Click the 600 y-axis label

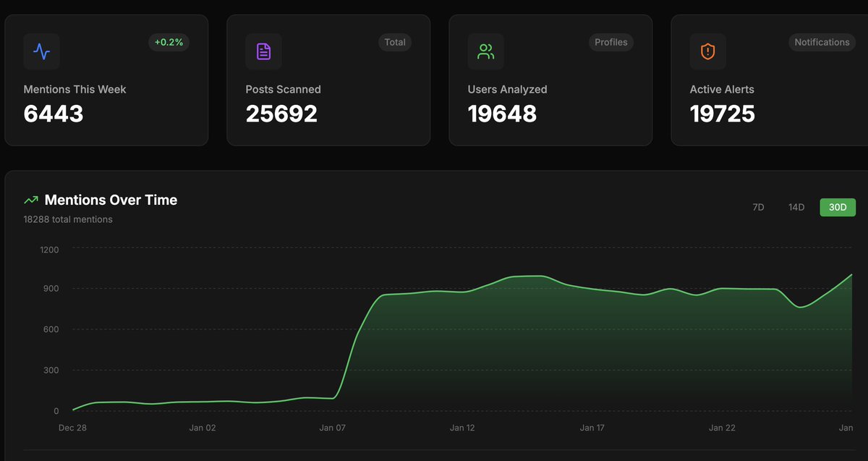coord(52,329)
